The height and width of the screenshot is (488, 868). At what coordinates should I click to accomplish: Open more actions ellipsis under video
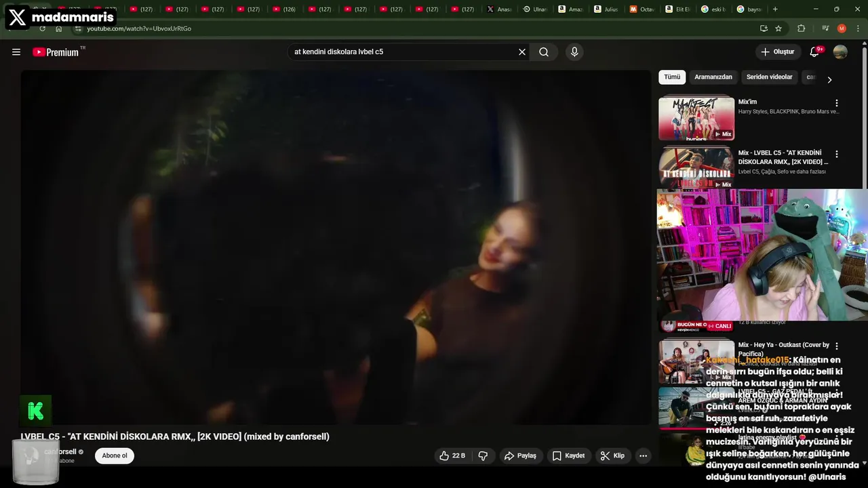click(x=643, y=455)
